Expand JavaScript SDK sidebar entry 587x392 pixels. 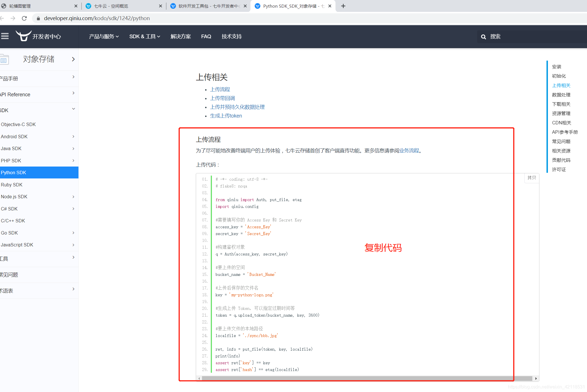tap(73, 245)
